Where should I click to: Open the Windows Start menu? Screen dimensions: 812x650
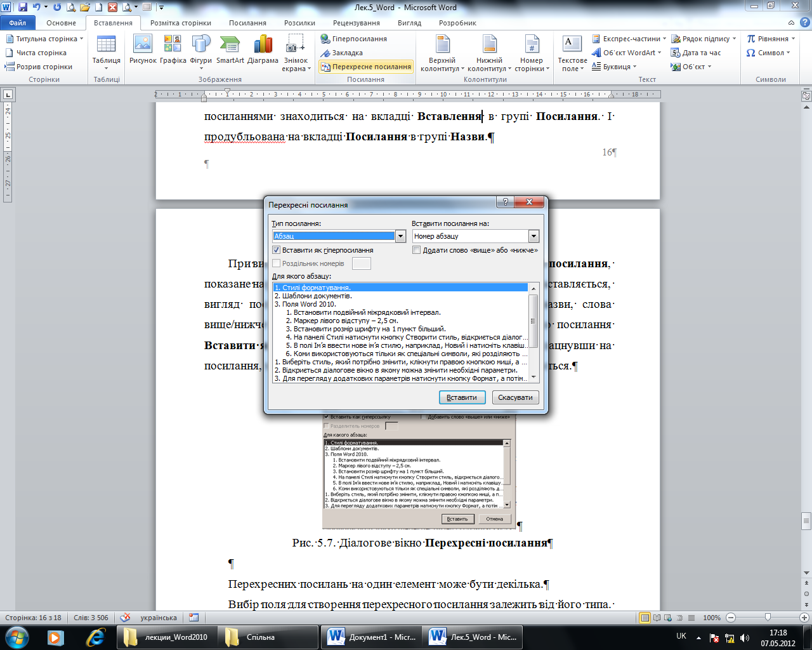[x=16, y=636]
